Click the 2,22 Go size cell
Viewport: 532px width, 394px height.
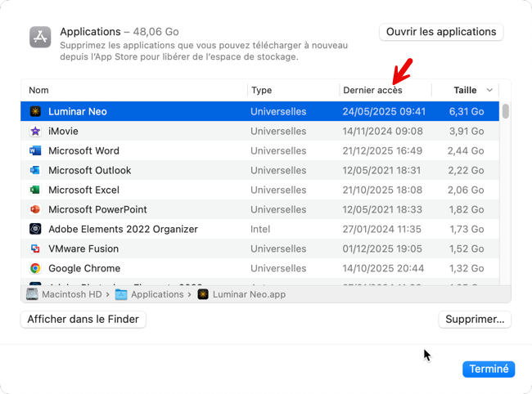pyautogui.click(x=467, y=170)
